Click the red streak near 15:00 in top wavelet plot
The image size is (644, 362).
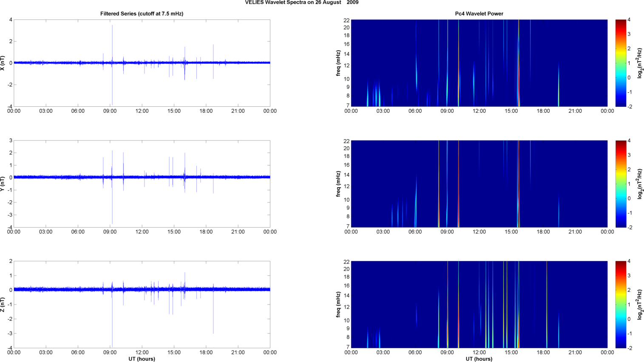pyautogui.click(x=519, y=77)
